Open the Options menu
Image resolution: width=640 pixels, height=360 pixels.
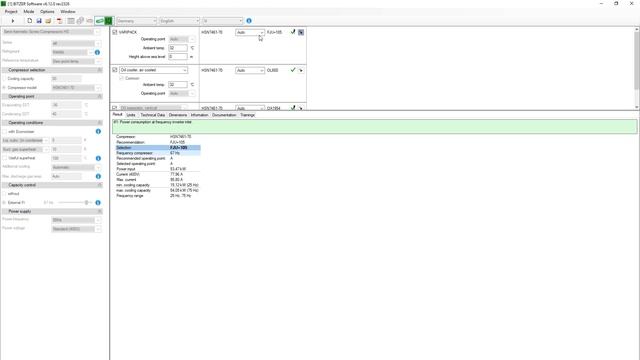click(47, 11)
